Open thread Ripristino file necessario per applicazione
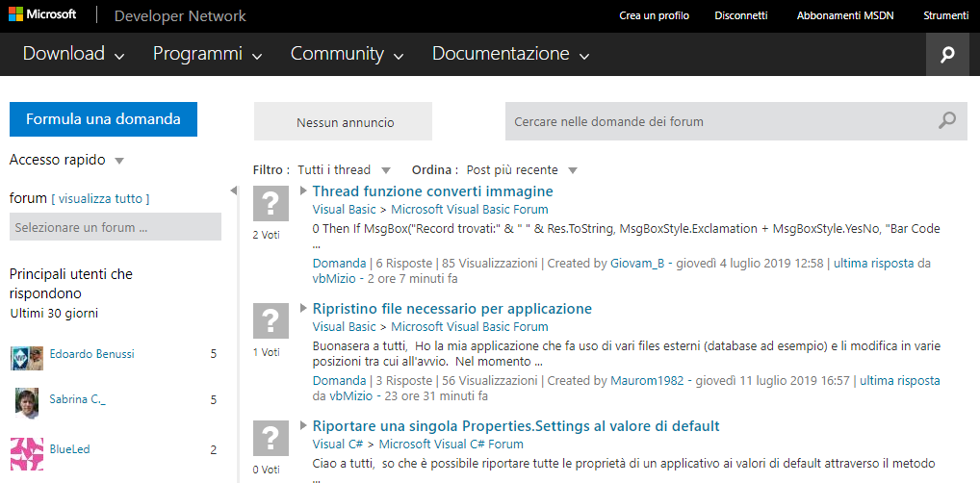Viewport: 980px width, 483px height. (451, 308)
